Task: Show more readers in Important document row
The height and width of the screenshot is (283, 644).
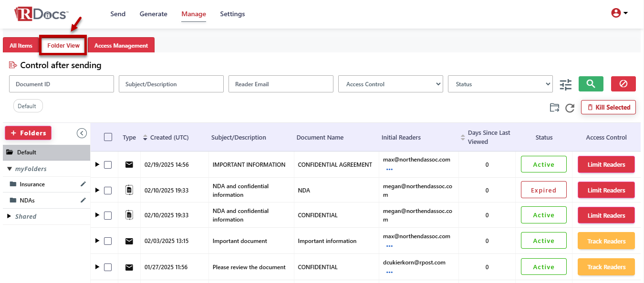Action: point(389,246)
